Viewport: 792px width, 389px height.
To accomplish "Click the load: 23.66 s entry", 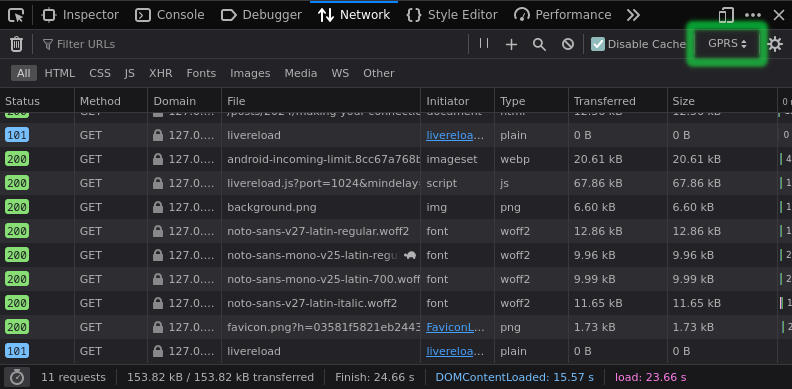I will pyautogui.click(x=651, y=377).
